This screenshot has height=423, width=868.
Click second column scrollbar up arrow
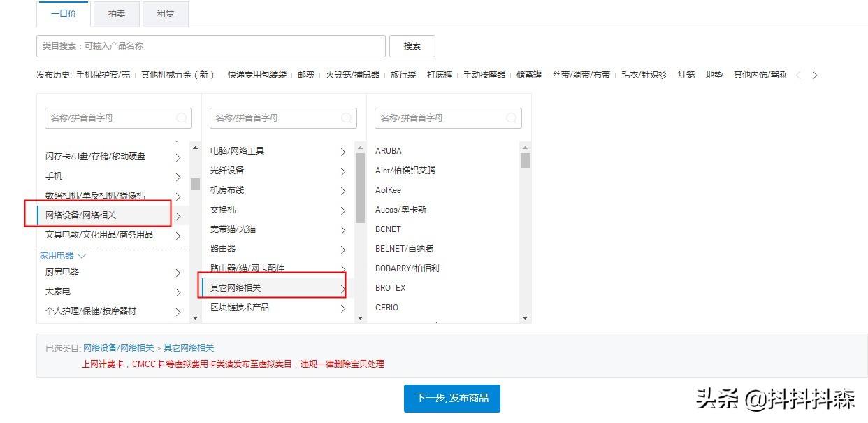[361, 148]
